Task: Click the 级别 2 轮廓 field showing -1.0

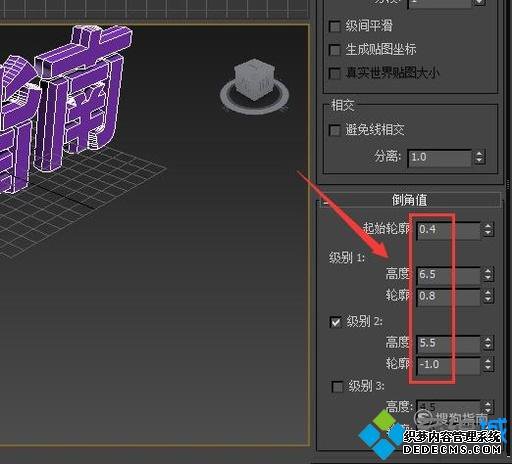Action: tap(449, 365)
